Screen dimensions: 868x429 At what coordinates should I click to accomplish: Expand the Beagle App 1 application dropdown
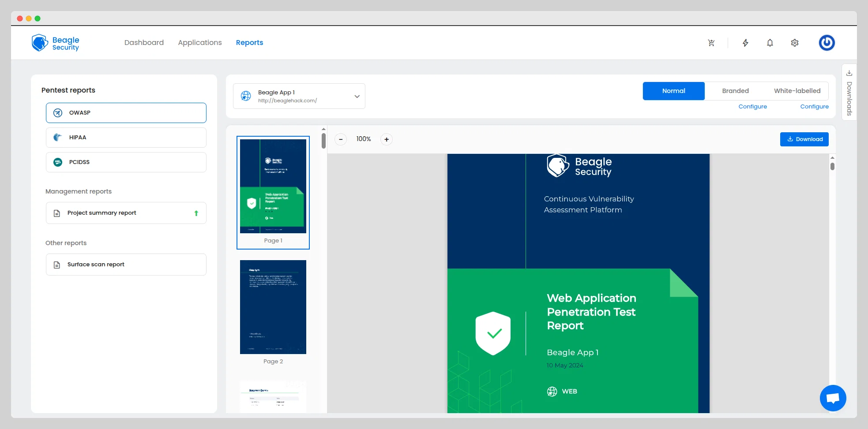299,96
